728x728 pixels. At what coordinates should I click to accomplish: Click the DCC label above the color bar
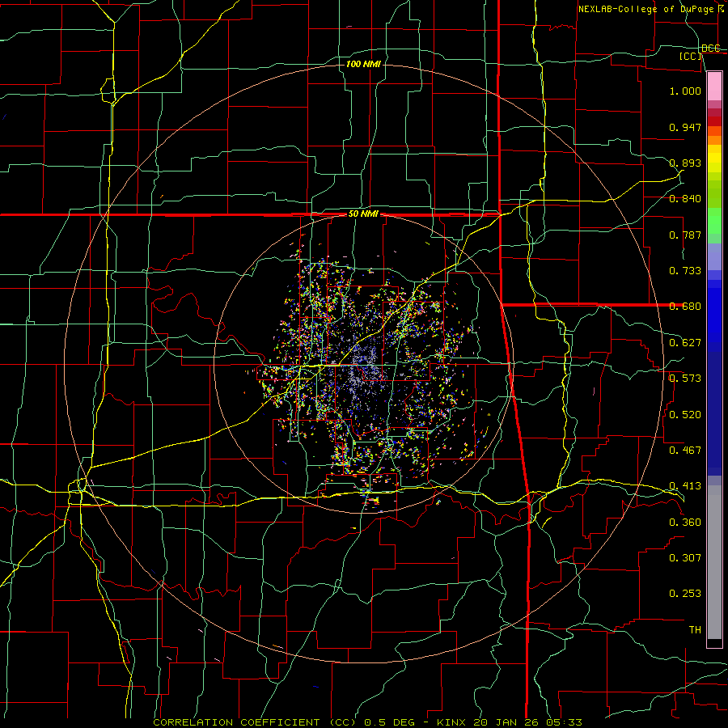(x=710, y=49)
